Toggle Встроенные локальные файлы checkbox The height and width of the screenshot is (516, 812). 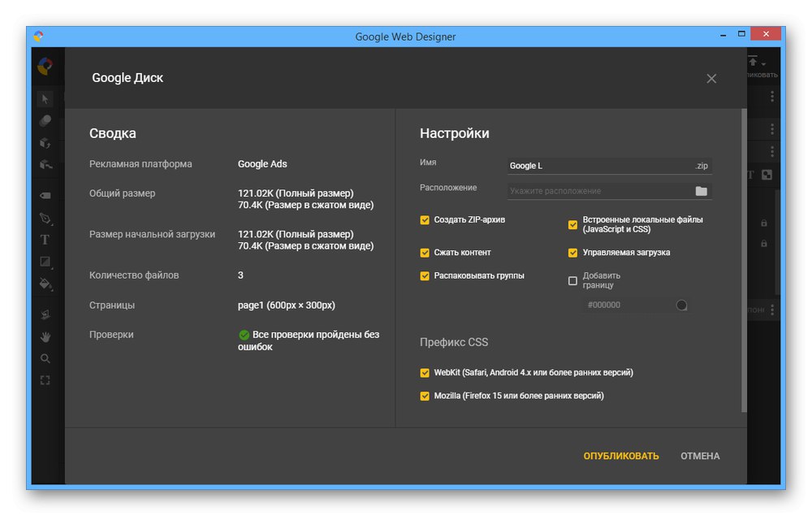(x=572, y=224)
